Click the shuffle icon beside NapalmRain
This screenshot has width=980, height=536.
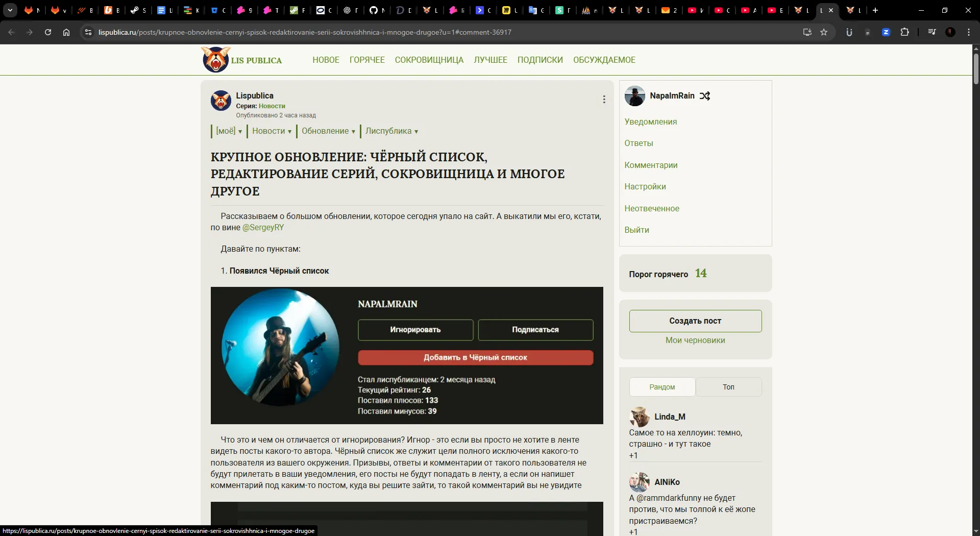point(705,96)
